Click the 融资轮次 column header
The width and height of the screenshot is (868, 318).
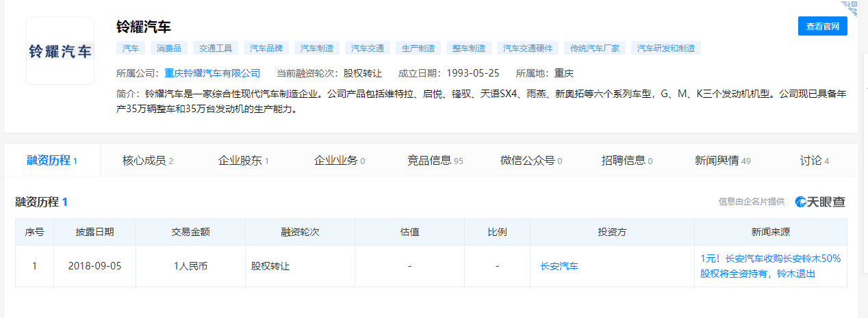pos(300,232)
